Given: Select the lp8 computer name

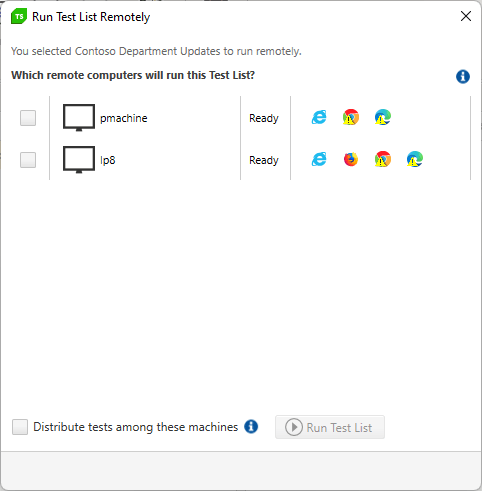Looking at the screenshot, I should [x=108, y=160].
